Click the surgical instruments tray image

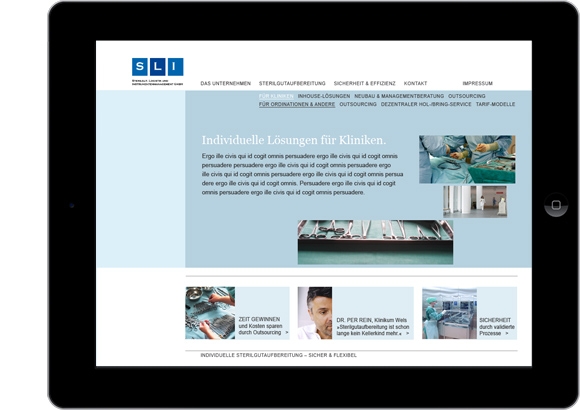pyautogui.click(x=375, y=242)
